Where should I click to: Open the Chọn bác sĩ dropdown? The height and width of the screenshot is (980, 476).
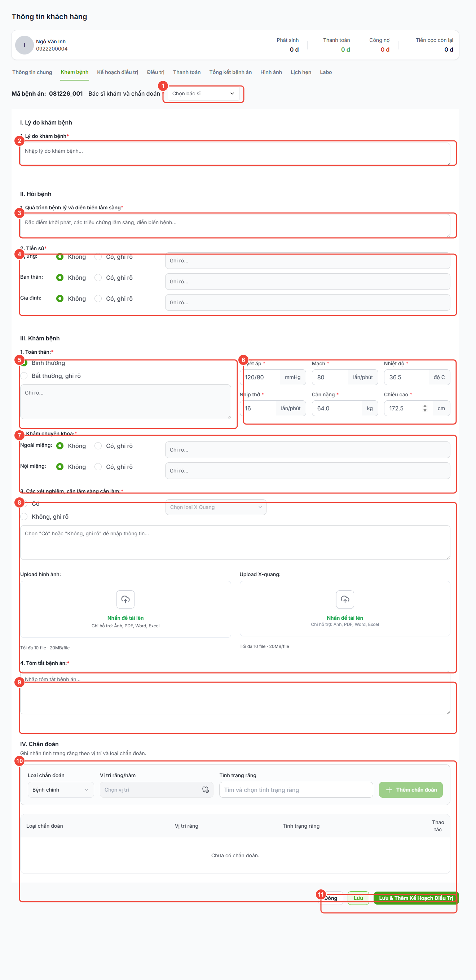(x=203, y=93)
